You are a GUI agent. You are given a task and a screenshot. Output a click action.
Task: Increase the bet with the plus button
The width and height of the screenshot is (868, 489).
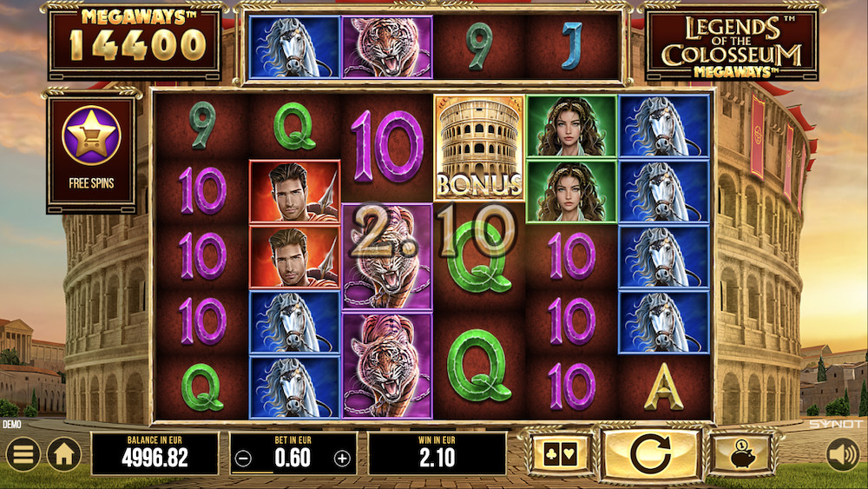tap(343, 459)
